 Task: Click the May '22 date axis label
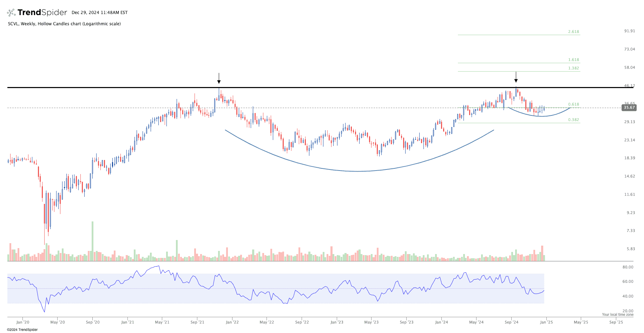pyautogui.click(x=267, y=322)
